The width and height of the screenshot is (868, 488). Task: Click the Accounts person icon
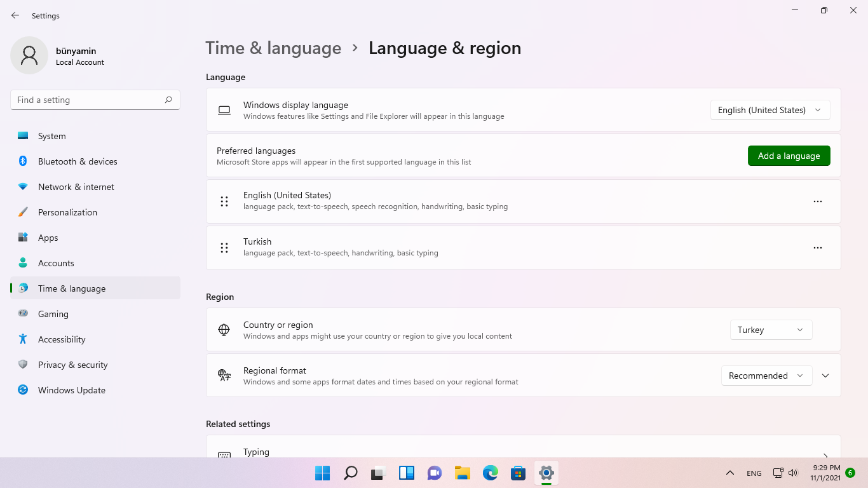pos(23,263)
